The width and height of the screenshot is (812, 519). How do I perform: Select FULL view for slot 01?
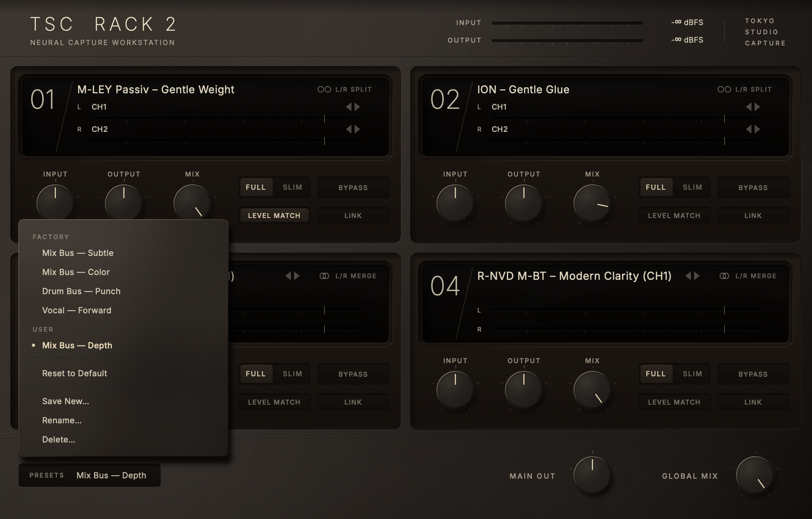pyautogui.click(x=256, y=187)
